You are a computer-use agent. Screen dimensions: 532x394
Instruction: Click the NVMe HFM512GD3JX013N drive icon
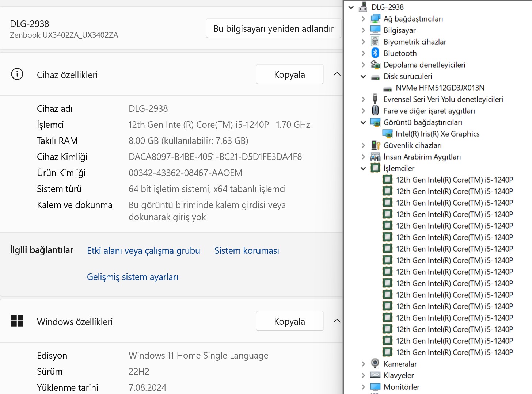387,88
